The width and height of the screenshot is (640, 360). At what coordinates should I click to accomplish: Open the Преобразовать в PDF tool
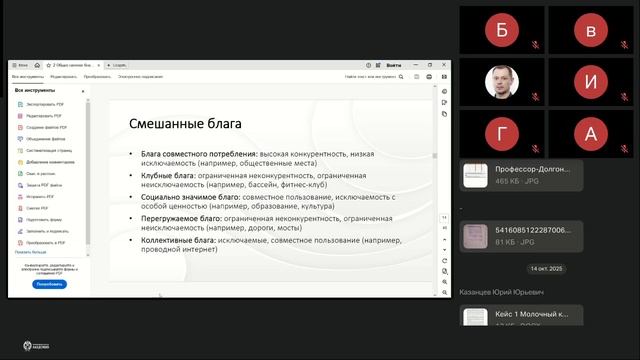(41, 243)
